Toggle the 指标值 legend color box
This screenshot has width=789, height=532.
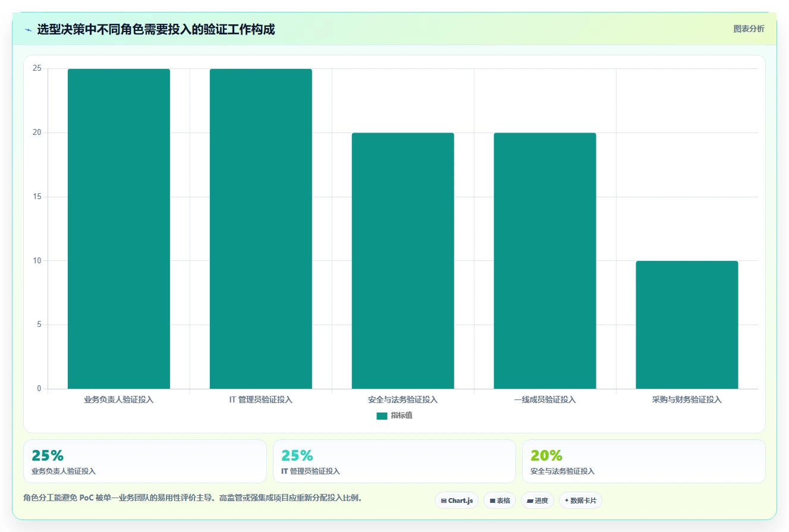[382, 416]
